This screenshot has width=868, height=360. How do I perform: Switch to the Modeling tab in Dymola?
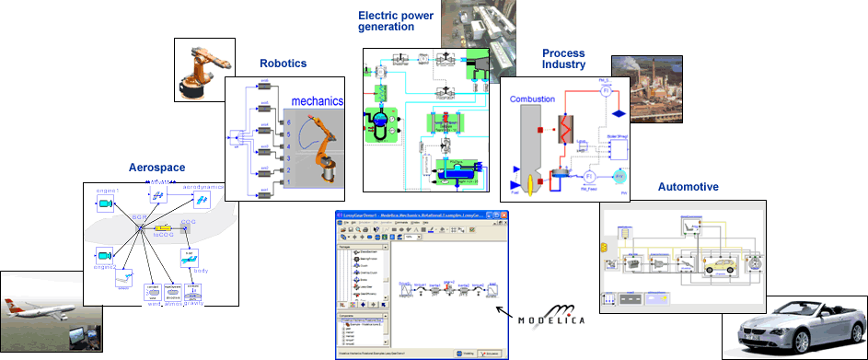[x=466, y=354]
